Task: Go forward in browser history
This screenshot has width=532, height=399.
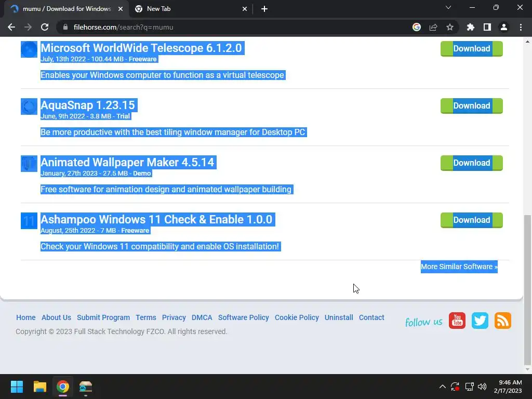Action: tap(28, 27)
